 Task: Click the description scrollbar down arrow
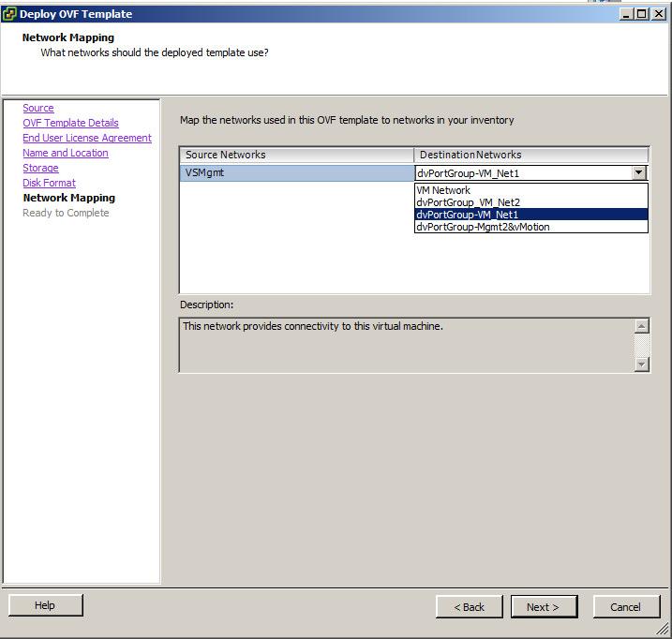click(641, 364)
